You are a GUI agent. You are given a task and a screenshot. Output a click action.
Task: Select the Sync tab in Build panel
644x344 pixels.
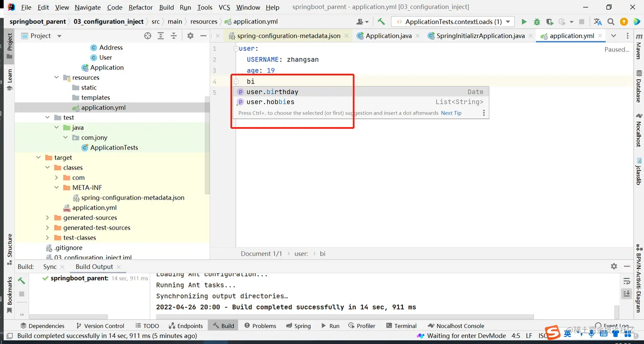tap(50, 266)
